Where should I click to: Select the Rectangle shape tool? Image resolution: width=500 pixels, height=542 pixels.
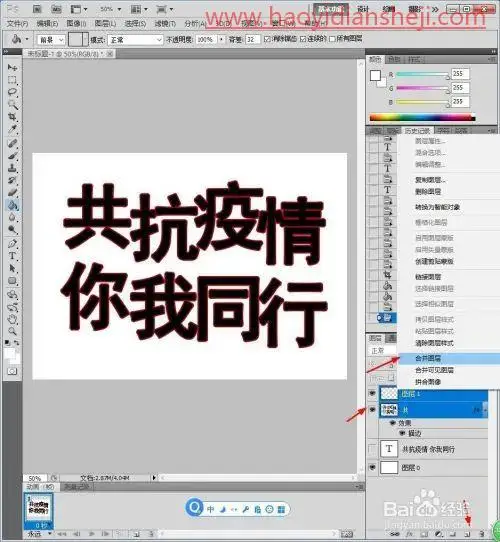(12, 281)
